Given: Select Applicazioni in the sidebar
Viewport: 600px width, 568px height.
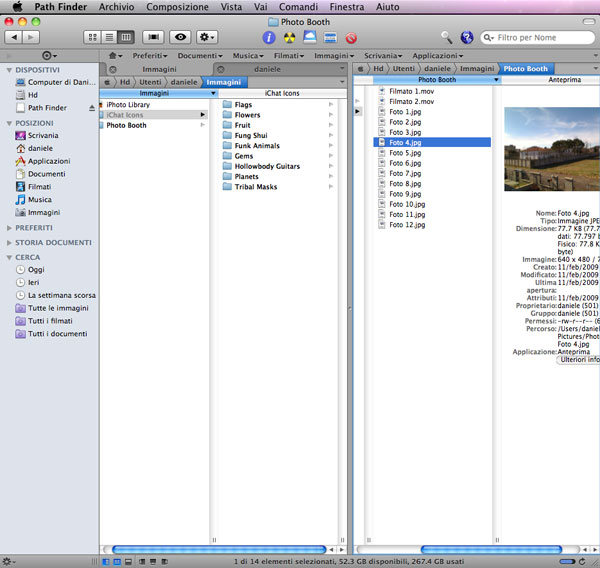Looking at the screenshot, I should pos(48,161).
